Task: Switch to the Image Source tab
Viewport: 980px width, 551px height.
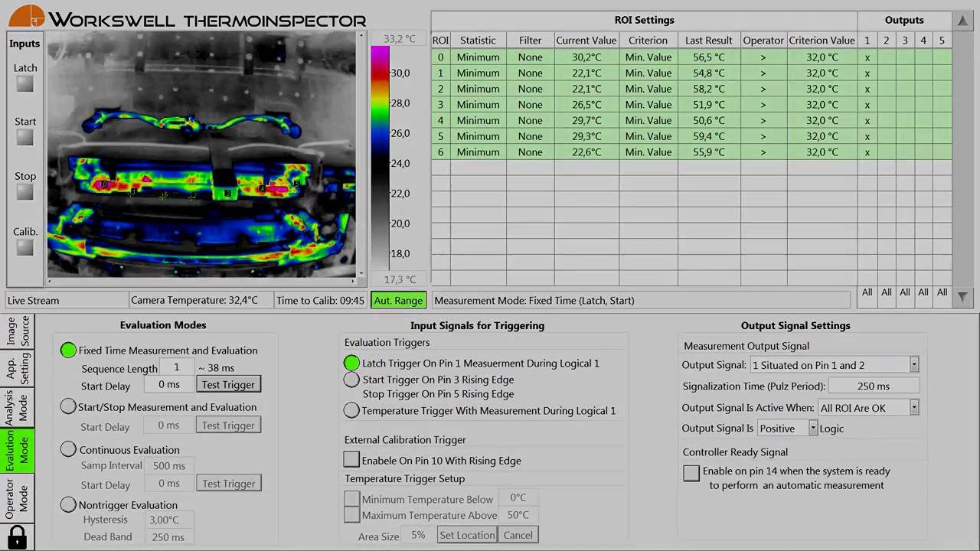Action: (x=18, y=331)
